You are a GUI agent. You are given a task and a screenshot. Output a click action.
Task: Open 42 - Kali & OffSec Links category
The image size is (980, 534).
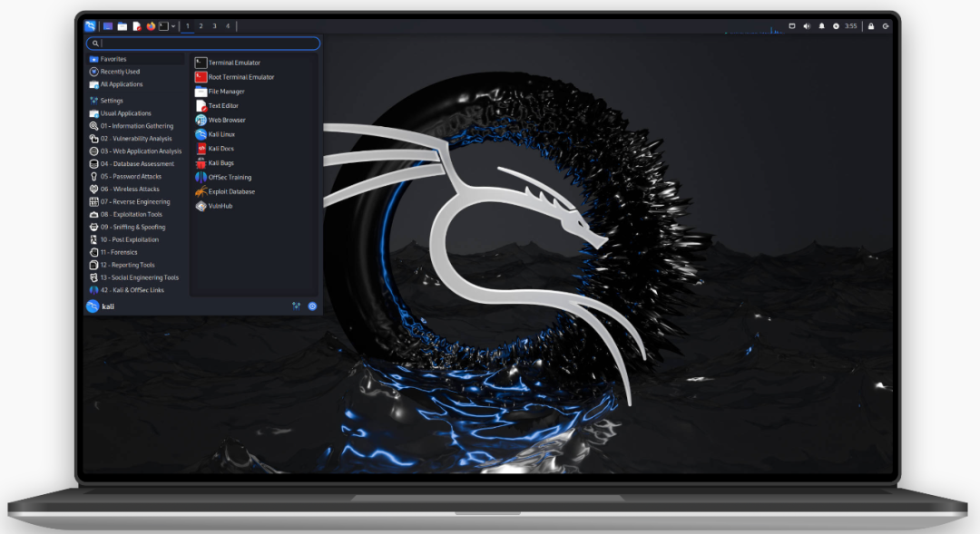(136, 290)
